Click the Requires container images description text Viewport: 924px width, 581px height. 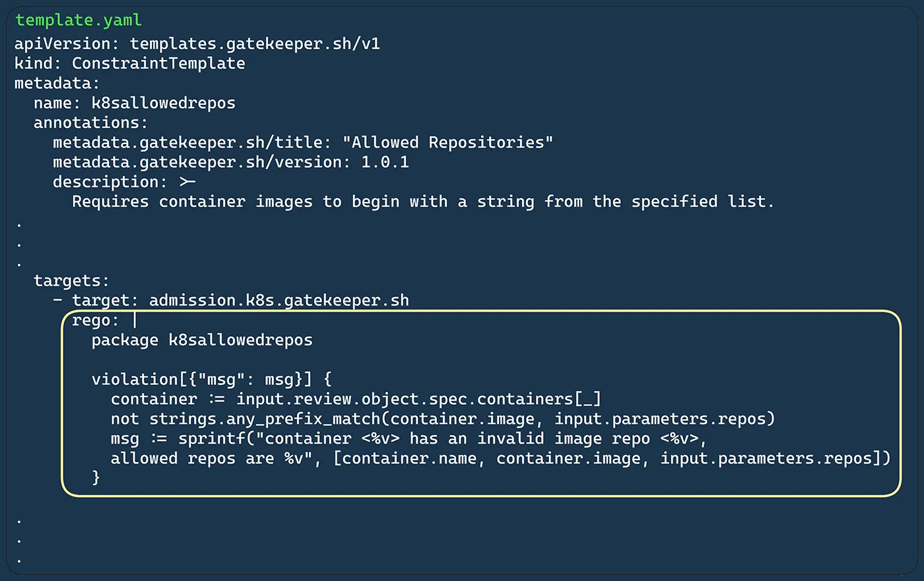coord(423,202)
